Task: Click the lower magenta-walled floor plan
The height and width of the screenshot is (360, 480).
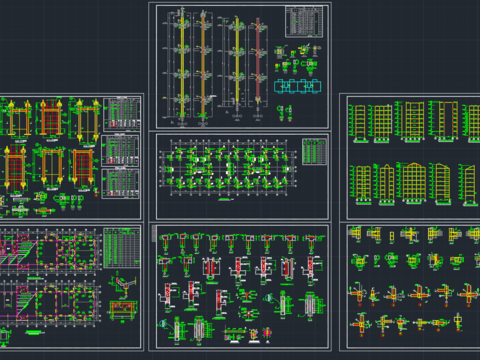Action: point(50,302)
